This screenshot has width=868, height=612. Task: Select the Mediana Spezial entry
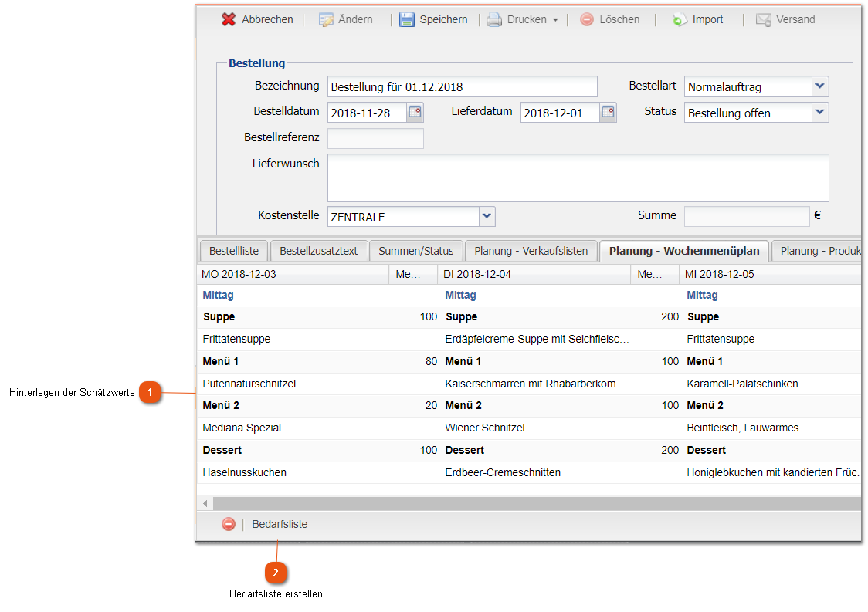pyautogui.click(x=242, y=428)
